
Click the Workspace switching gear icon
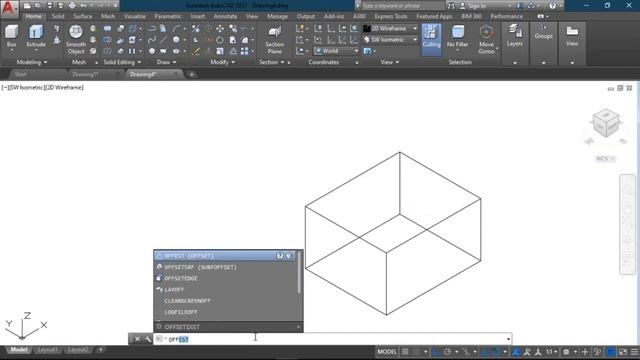[x=566, y=351]
